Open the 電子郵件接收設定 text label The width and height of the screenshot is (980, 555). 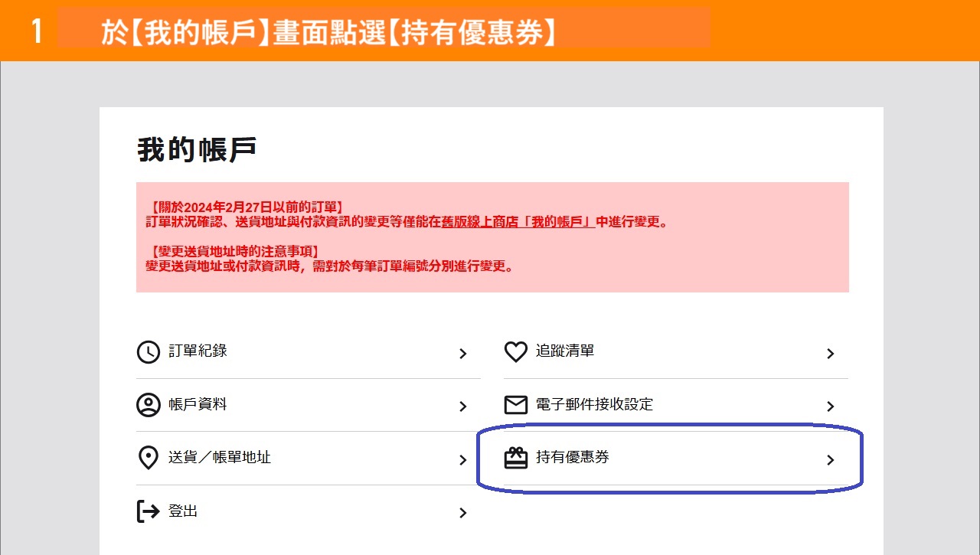pos(595,404)
